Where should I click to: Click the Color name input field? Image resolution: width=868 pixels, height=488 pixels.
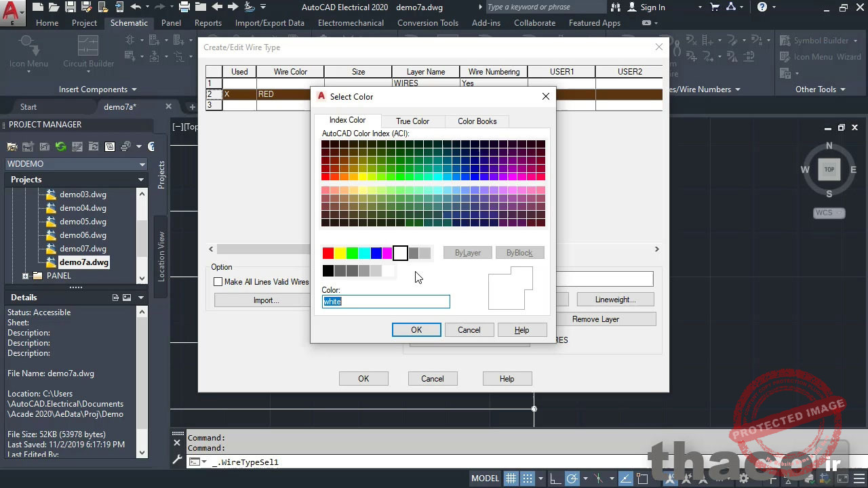385,302
